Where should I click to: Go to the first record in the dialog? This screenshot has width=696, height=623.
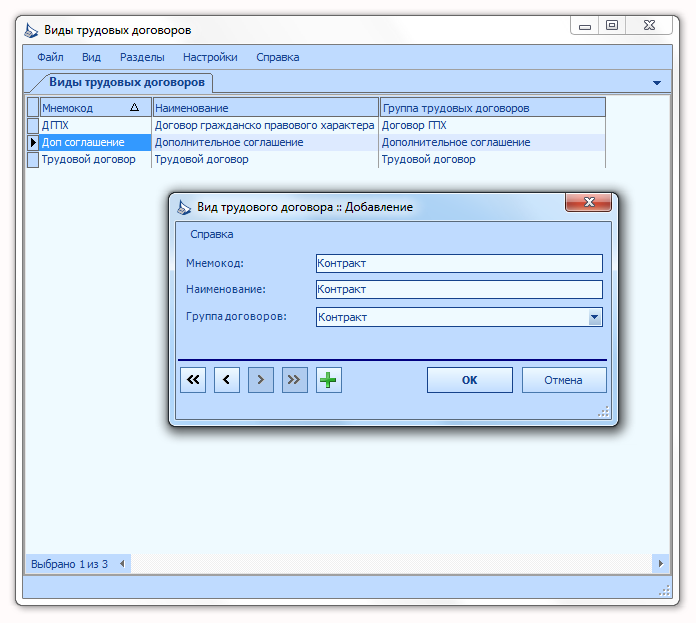(x=193, y=380)
